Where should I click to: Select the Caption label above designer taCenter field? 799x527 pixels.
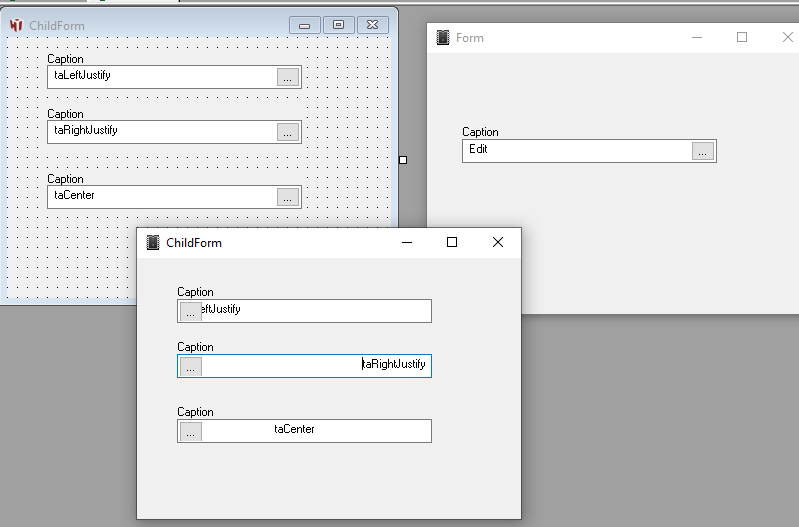pyautogui.click(x=65, y=179)
